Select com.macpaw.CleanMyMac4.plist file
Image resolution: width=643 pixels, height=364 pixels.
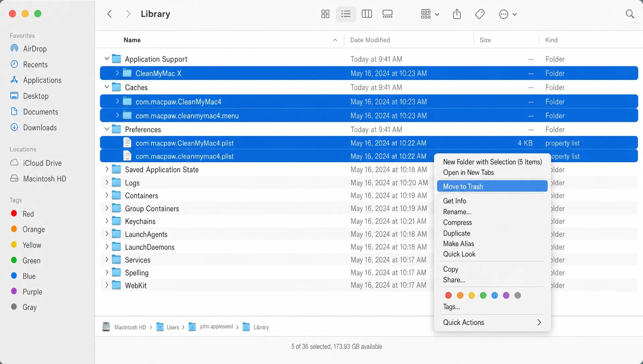pos(369,143)
